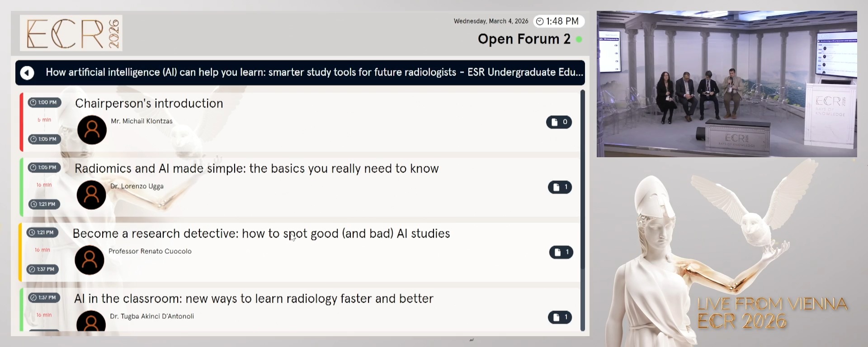Click the document badge on the AI classroom talk

point(560,317)
